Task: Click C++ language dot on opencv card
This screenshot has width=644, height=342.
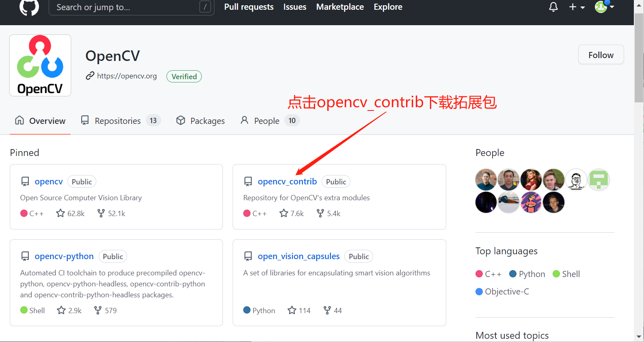Action: (x=24, y=213)
